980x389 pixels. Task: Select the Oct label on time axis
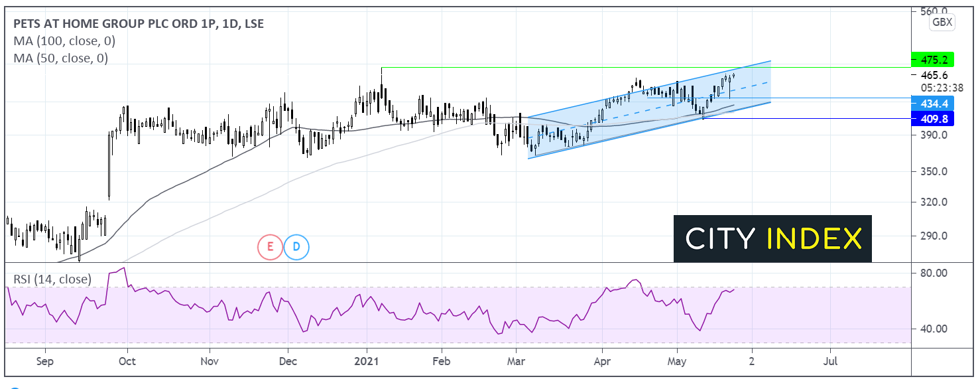click(x=127, y=362)
